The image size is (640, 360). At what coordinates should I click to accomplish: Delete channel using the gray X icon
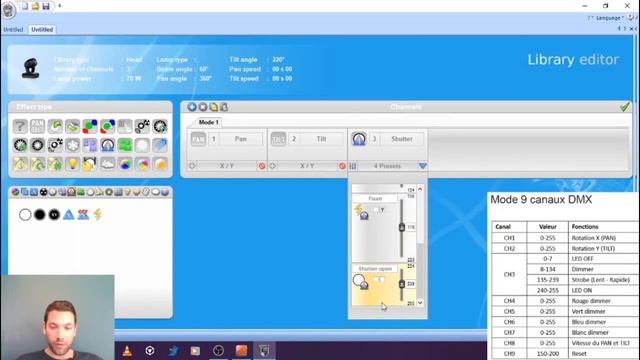203,107
